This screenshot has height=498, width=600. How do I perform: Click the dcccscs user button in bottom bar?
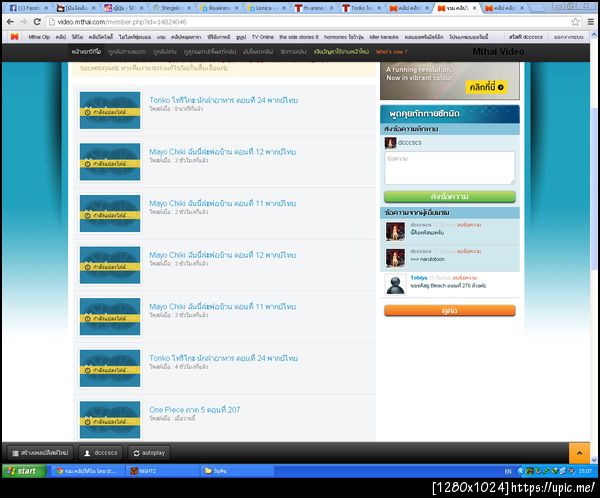click(x=101, y=453)
